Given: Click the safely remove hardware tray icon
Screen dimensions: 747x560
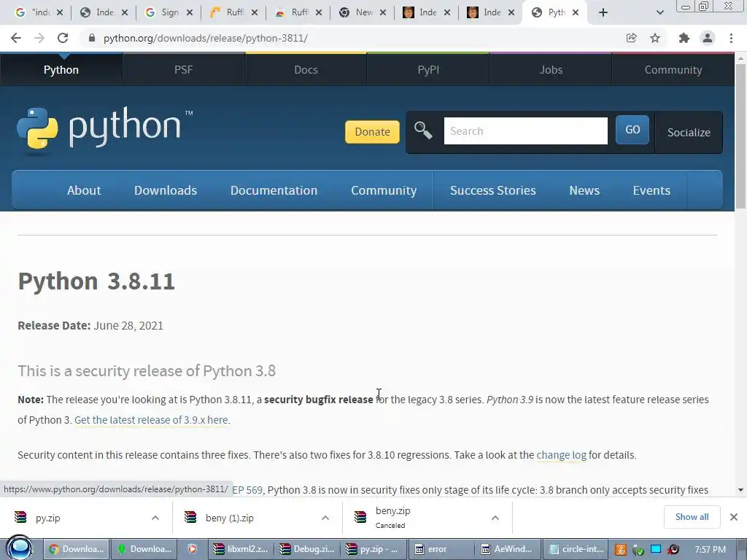Looking at the screenshot, I should coord(638,550).
